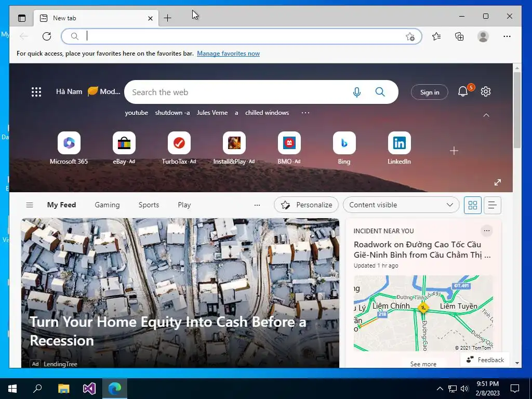Screen dimensions: 532x399
Task: Switch feed to list view
Action: [x=493, y=205]
